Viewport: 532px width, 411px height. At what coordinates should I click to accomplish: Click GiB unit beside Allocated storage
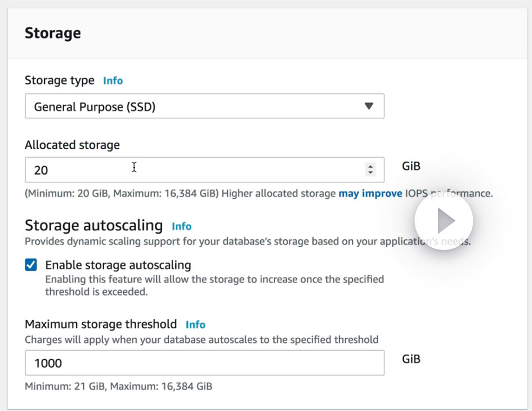411,166
